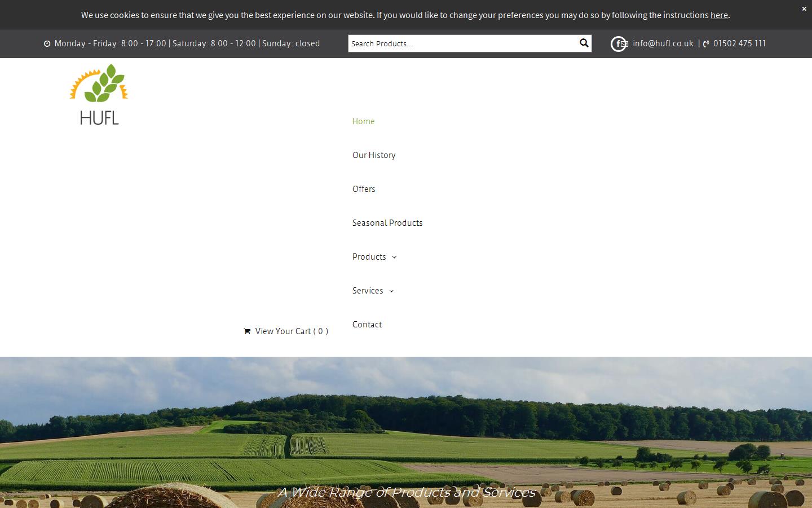Click the HUFL wheat leaf logo
The image size is (812, 508).
[99, 94]
